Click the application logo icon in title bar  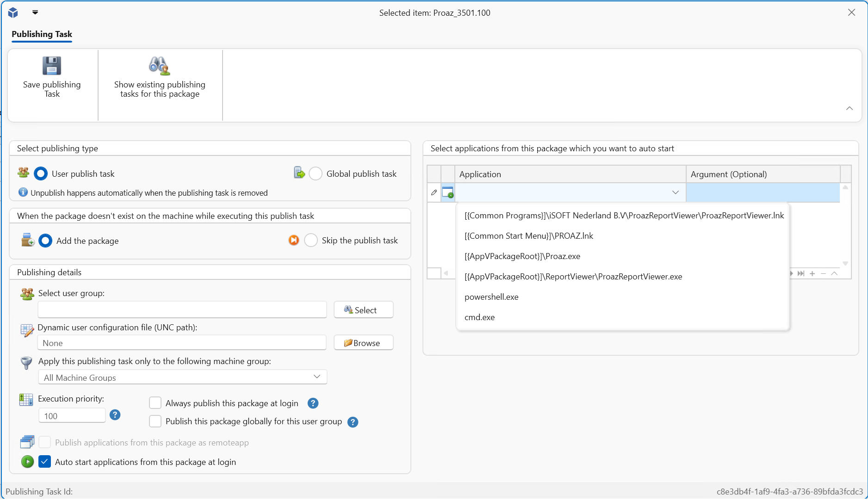[x=13, y=12]
